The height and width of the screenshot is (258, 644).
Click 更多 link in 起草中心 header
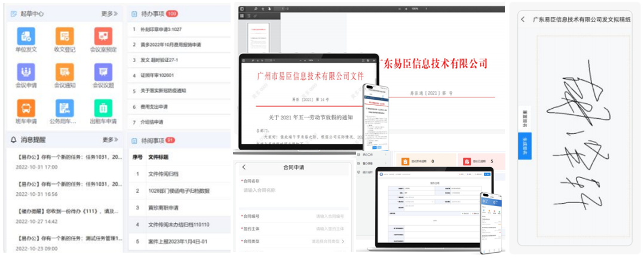click(x=110, y=14)
